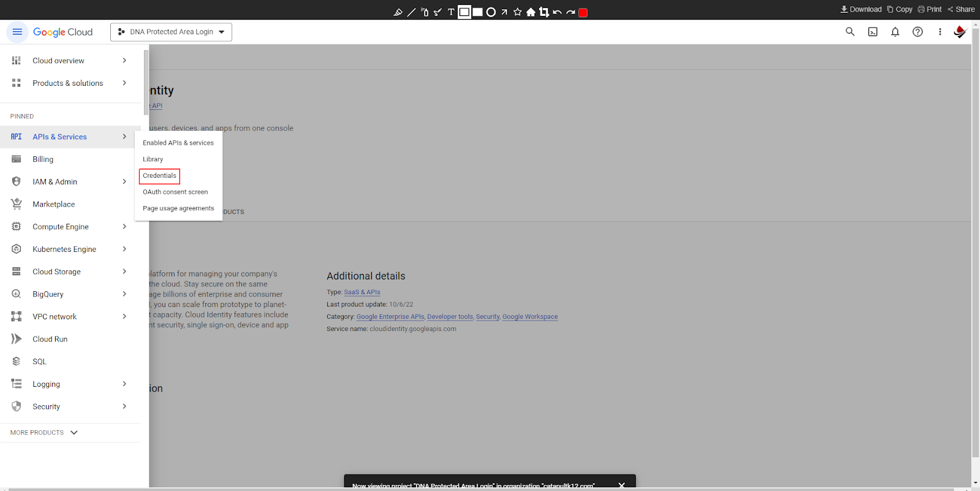This screenshot has height=491, width=980.
Task: Click the sidebar navigation scrollbar
Action: coord(146,83)
